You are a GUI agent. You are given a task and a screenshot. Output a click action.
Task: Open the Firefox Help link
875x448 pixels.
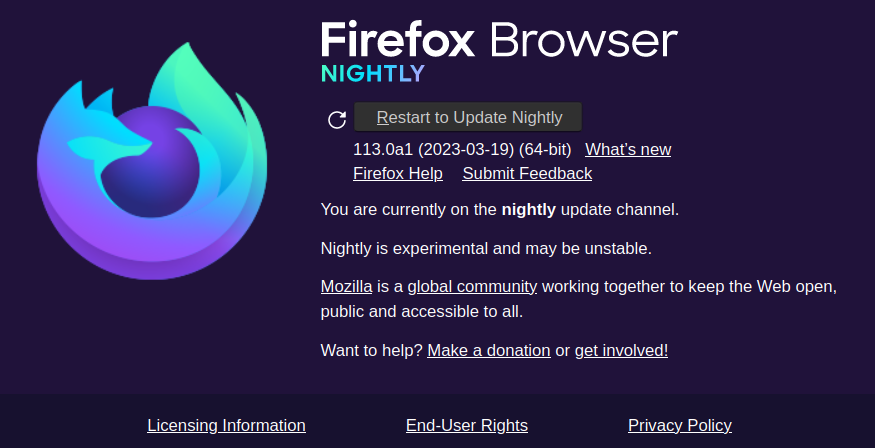pyautogui.click(x=398, y=173)
